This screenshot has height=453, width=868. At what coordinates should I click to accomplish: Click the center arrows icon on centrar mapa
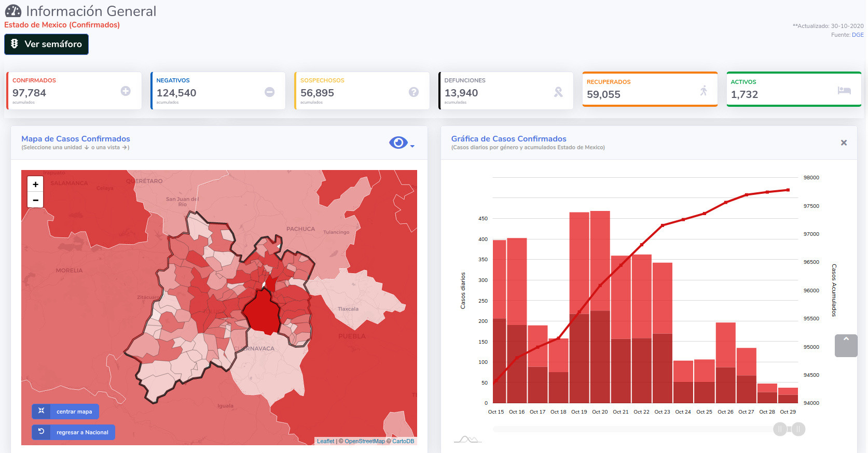point(41,411)
